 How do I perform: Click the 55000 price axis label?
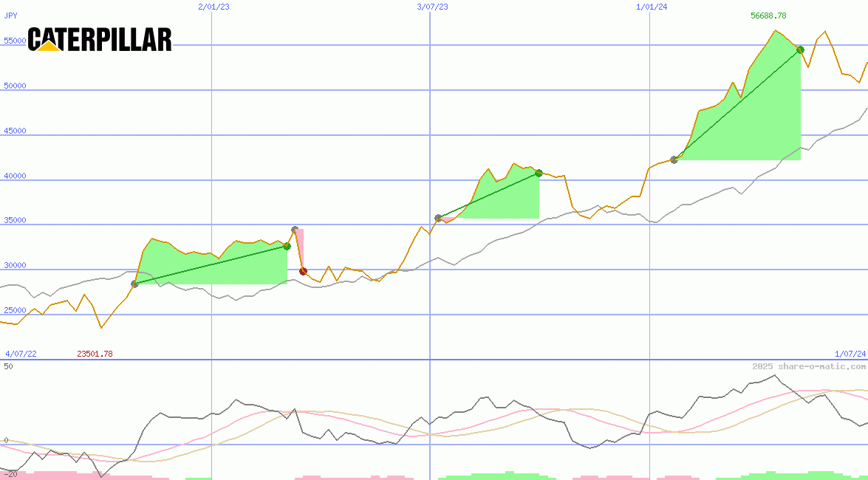pos(15,41)
